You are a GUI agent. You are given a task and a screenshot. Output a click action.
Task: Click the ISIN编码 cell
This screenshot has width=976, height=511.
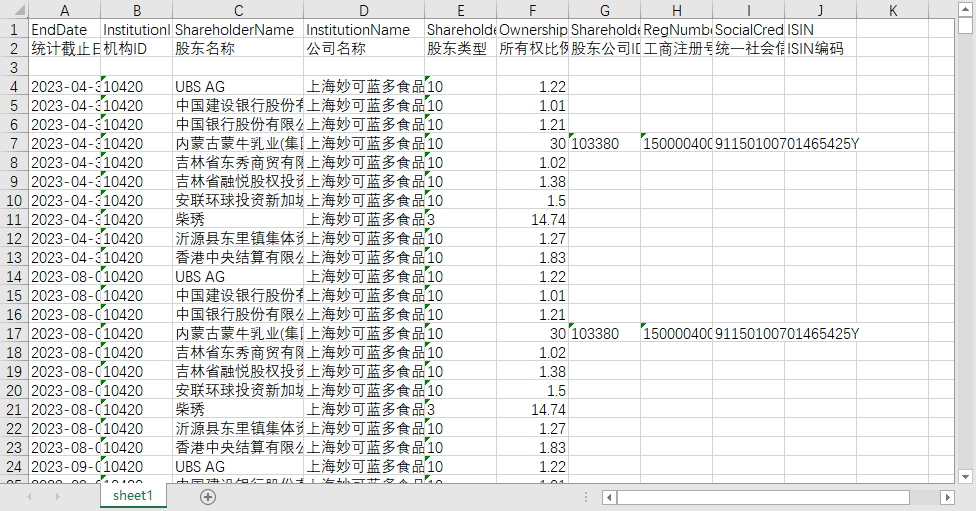(820, 49)
